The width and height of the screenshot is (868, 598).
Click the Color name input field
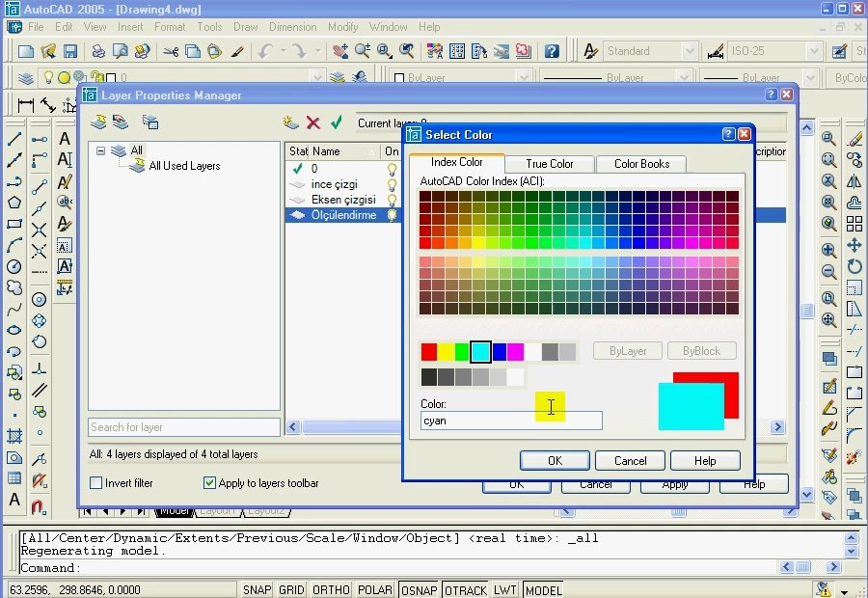[511, 421]
